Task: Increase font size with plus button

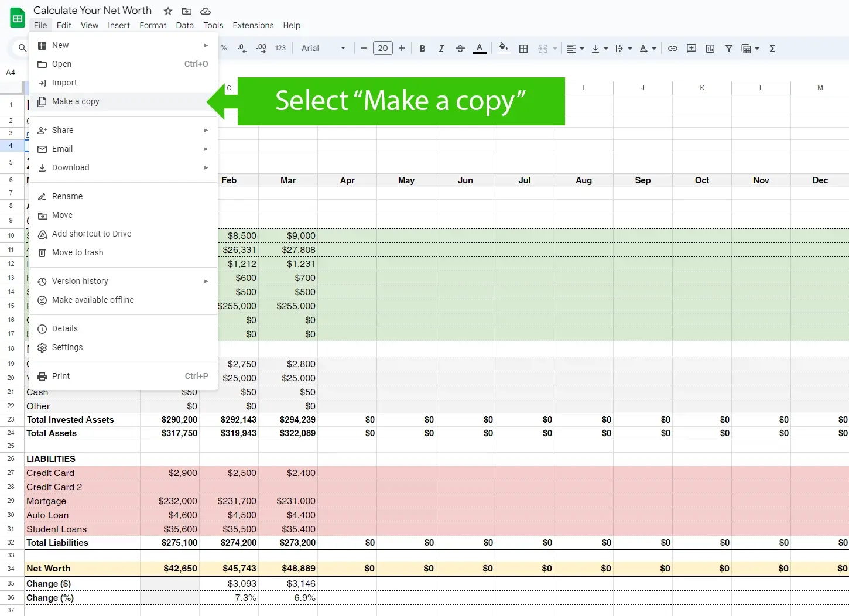Action: 402,48
